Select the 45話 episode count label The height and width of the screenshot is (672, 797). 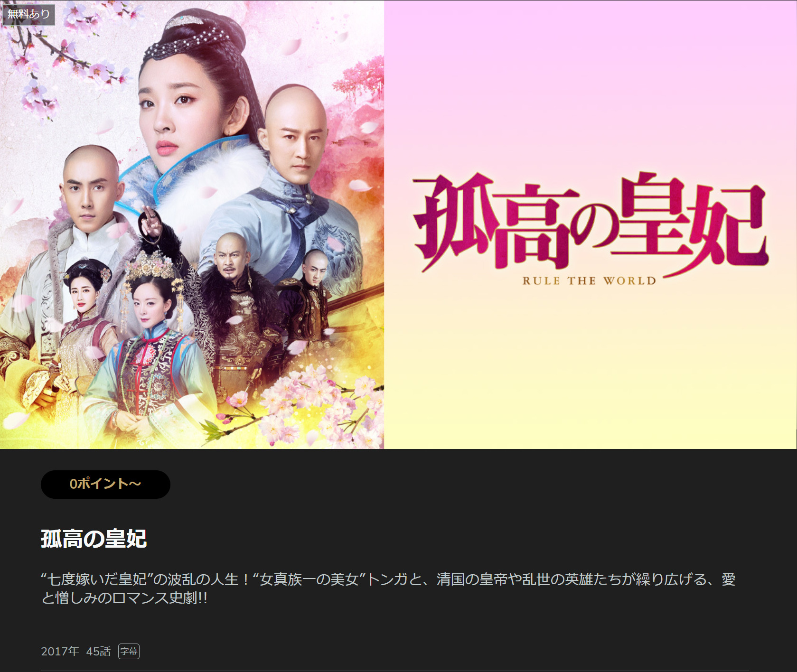point(98,651)
